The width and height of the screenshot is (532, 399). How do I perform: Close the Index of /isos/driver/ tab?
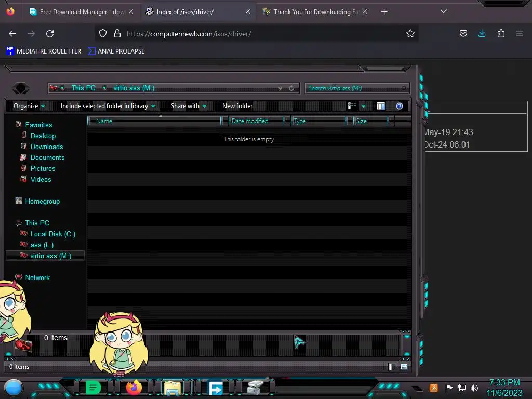click(x=248, y=11)
